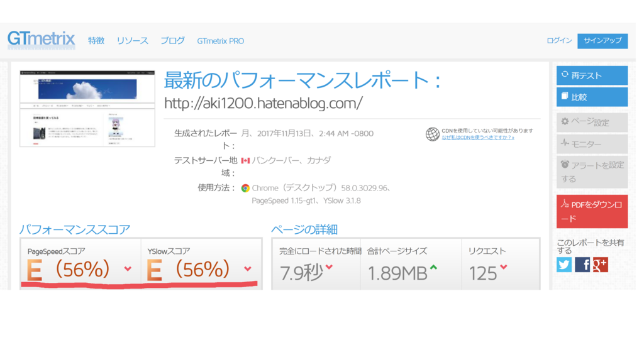644x362 pixels.
Task: Click the サインアップ button
Action: pos(602,41)
